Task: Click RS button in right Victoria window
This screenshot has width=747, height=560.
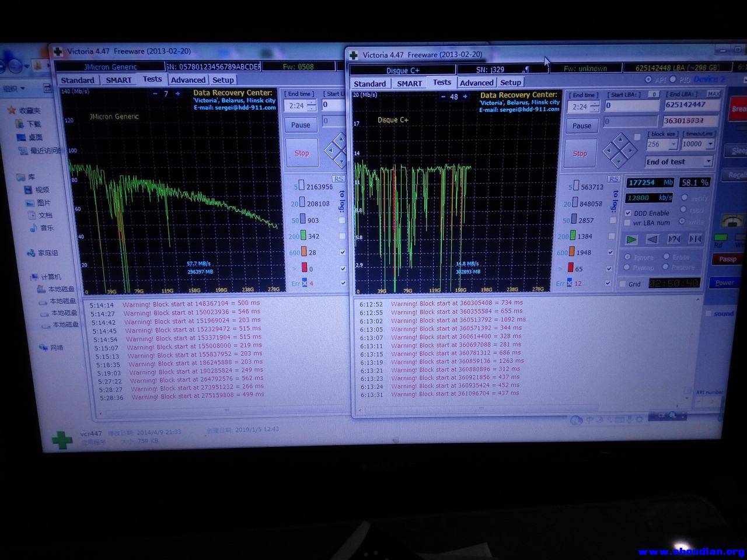Action: point(613,178)
